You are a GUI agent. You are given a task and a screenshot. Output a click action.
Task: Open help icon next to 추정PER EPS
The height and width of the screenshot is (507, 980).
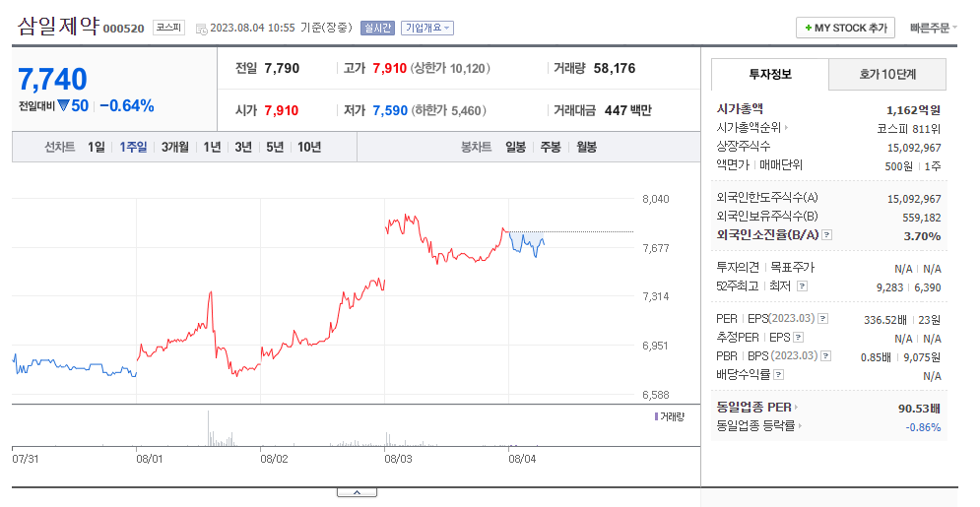point(798,337)
